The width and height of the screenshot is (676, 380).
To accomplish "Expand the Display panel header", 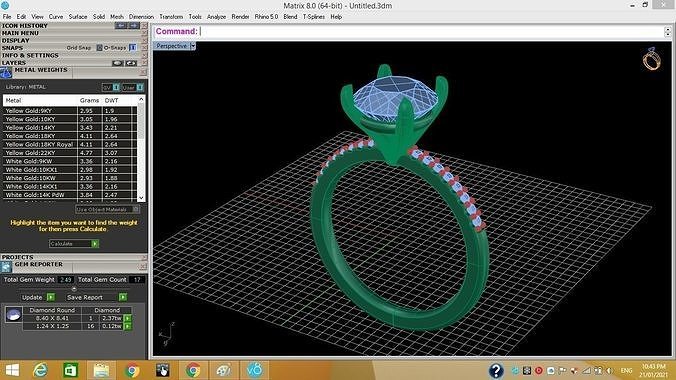I will point(16,40).
